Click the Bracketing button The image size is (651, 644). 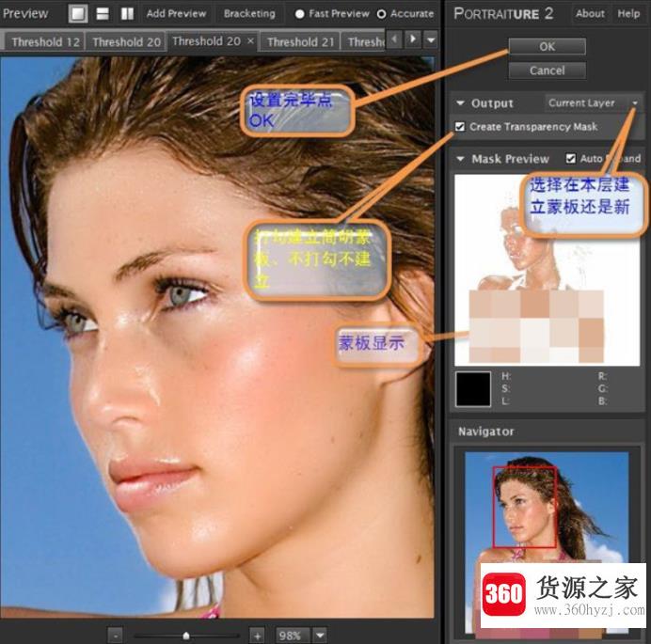pyautogui.click(x=249, y=14)
